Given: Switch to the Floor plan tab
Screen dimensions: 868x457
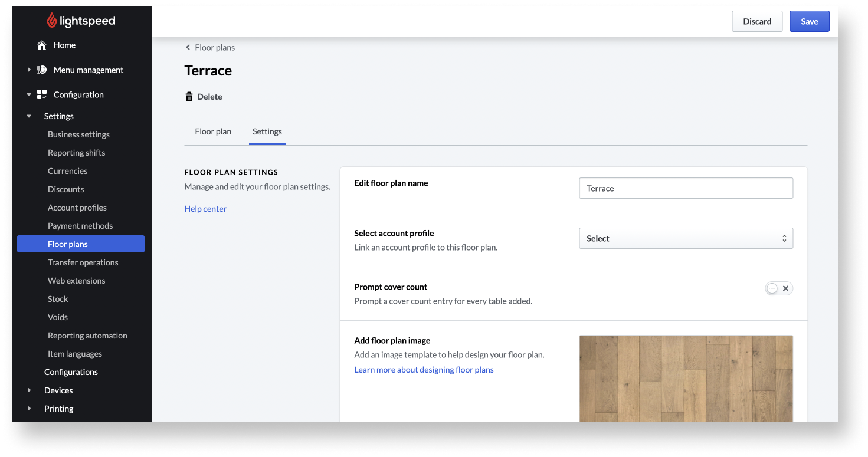Looking at the screenshot, I should (x=213, y=131).
